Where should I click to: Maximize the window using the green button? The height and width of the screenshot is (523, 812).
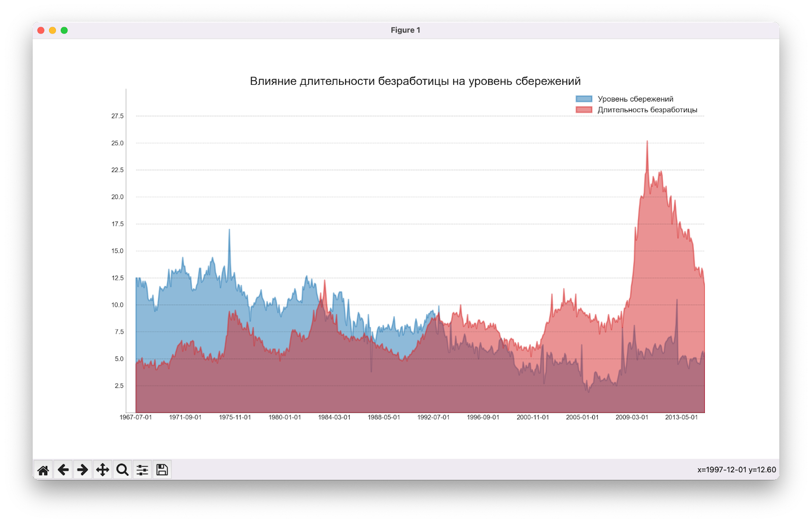pyautogui.click(x=64, y=30)
